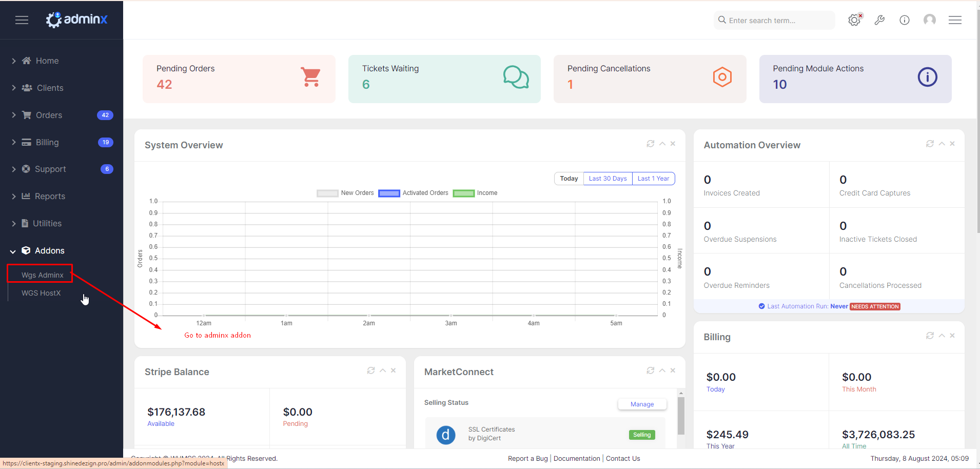Toggle the left sidebar hamburger menu
The image size is (980, 469).
click(x=22, y=20)
